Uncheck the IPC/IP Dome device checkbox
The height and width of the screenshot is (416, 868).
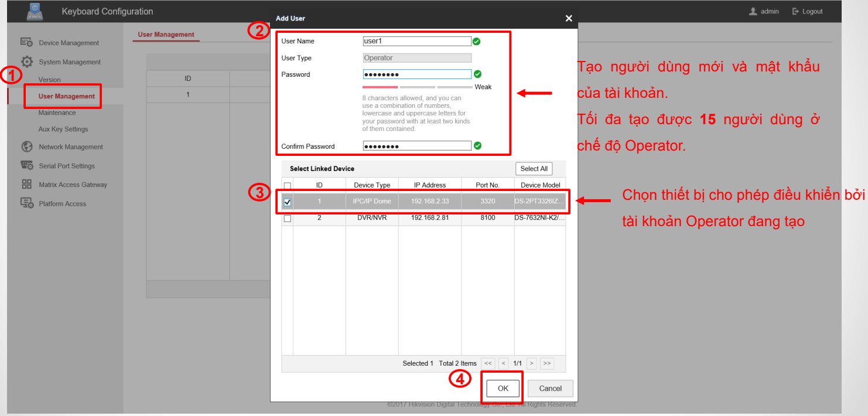[x=288, y=202]
